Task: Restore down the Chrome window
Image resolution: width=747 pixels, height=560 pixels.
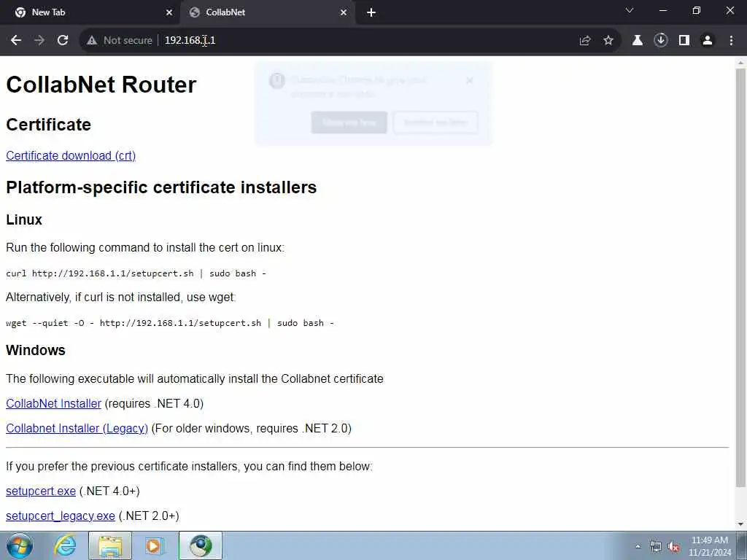Action: point(697,10)
